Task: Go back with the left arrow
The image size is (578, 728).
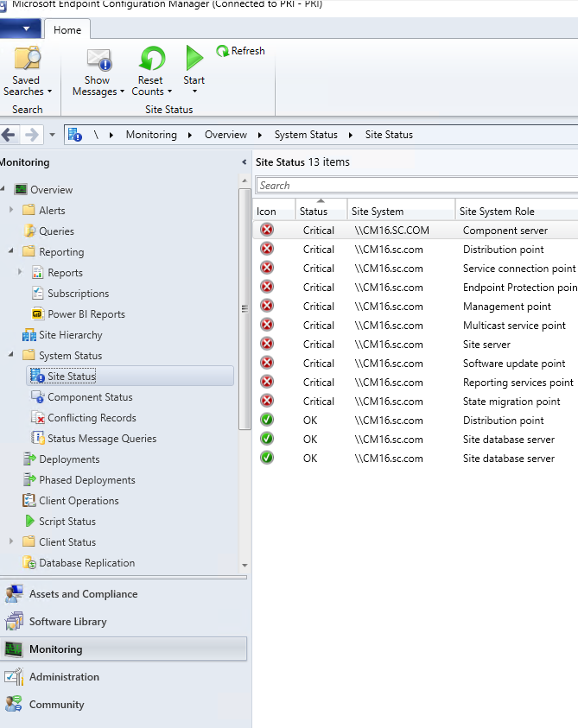Action: point(9,135)
